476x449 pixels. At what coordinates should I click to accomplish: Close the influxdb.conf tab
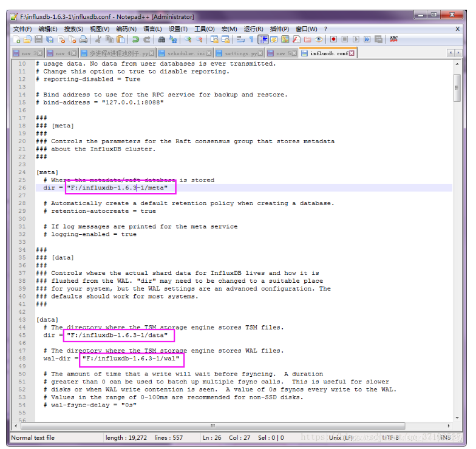tap(352, 53)
